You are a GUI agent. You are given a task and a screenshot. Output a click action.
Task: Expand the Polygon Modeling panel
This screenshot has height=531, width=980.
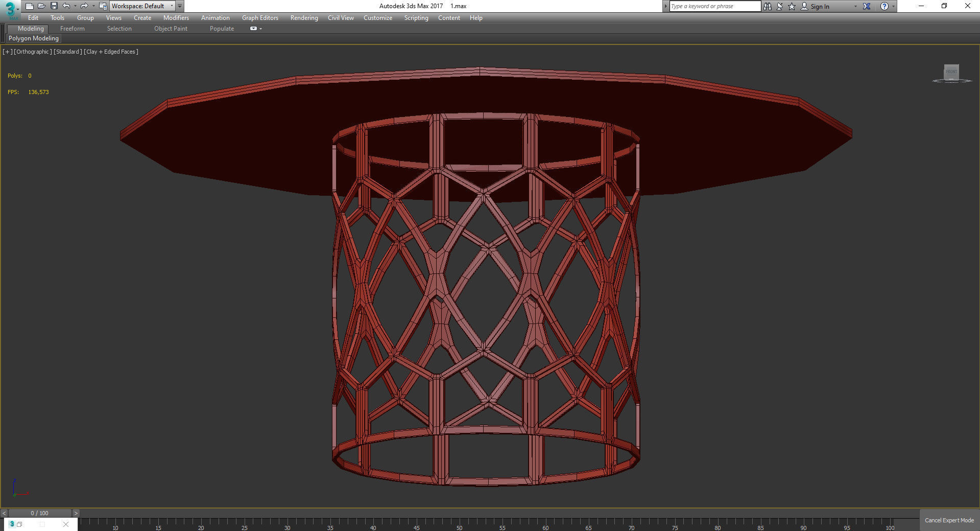tap(34, 38)
